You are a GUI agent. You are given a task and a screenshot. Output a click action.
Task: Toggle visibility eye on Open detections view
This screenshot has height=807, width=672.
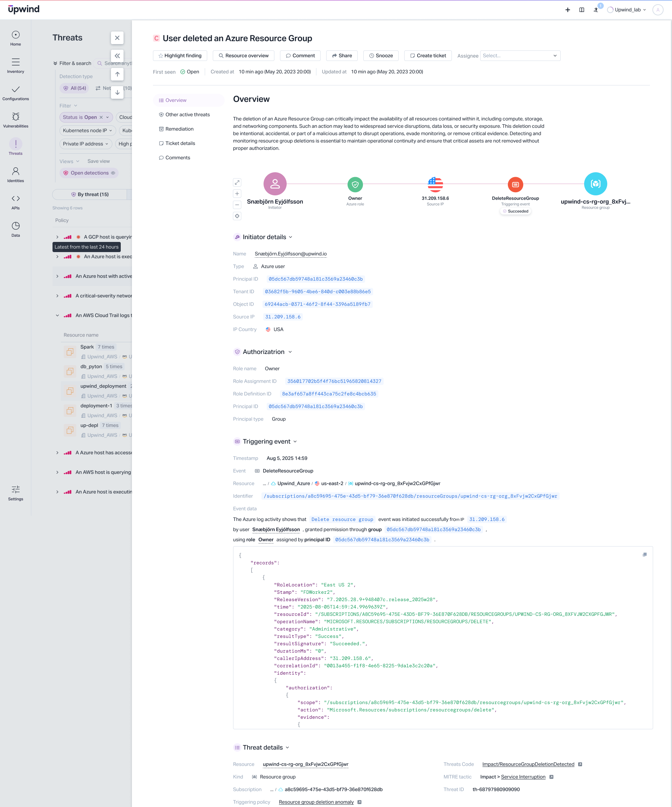(113, 173)
